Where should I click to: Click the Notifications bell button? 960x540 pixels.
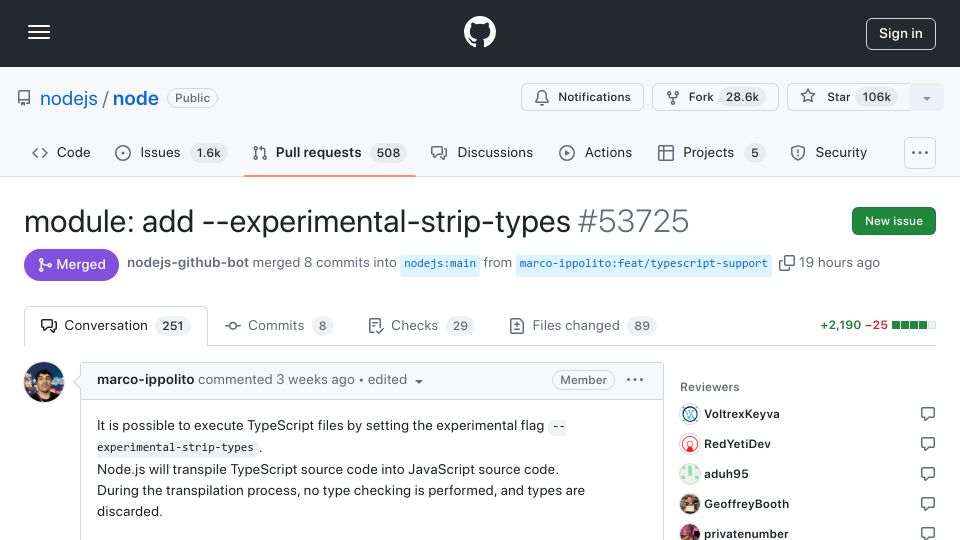tap(582, 97)
